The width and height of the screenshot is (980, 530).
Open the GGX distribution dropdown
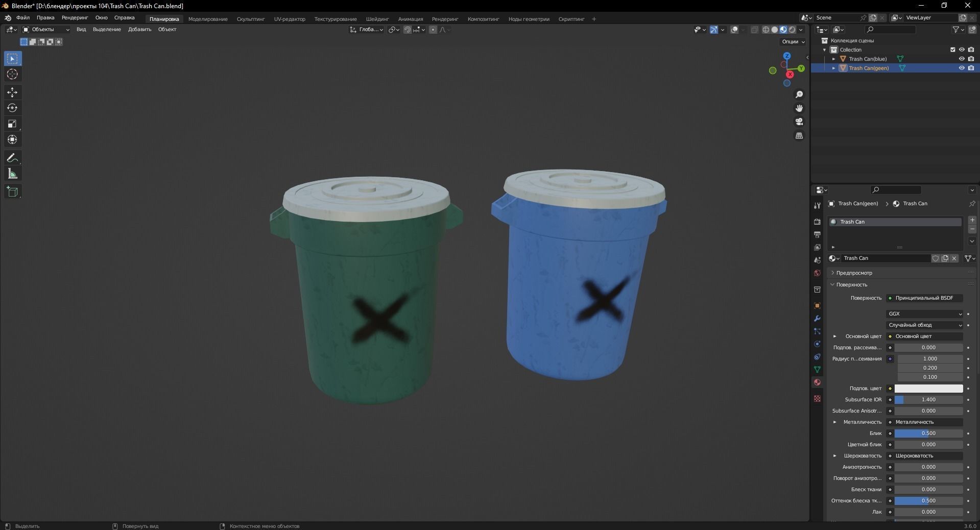coord(924,314)
